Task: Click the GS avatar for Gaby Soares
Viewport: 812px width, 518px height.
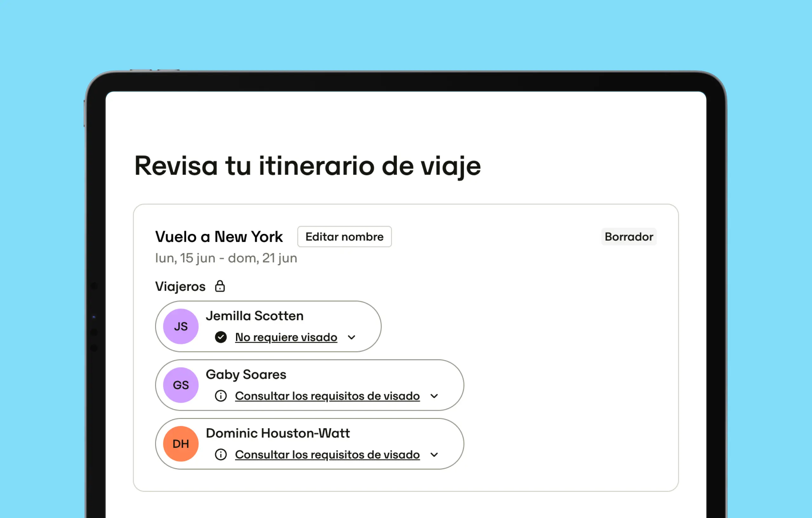Action: pos(181,385)
